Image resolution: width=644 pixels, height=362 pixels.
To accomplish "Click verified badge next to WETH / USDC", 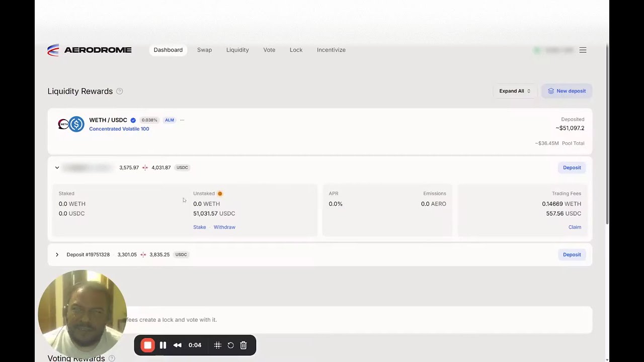I will point(133,120).
